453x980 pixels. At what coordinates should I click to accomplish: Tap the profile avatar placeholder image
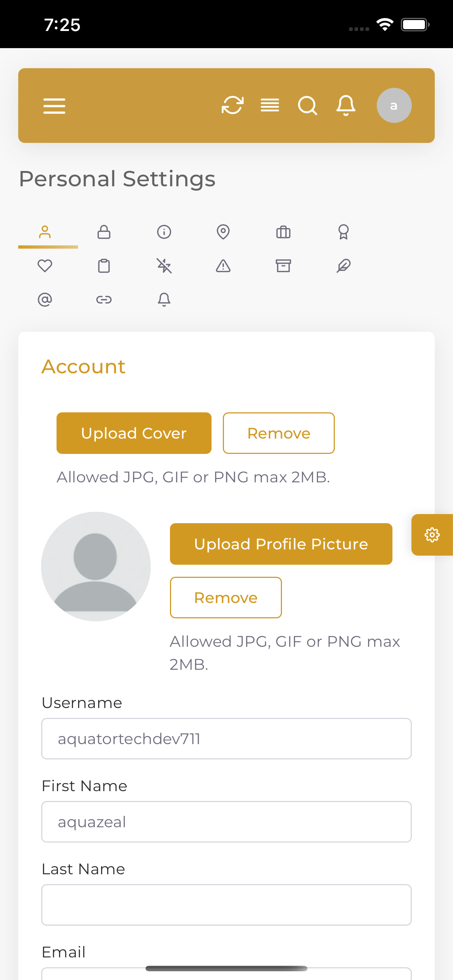pos(96,566)
